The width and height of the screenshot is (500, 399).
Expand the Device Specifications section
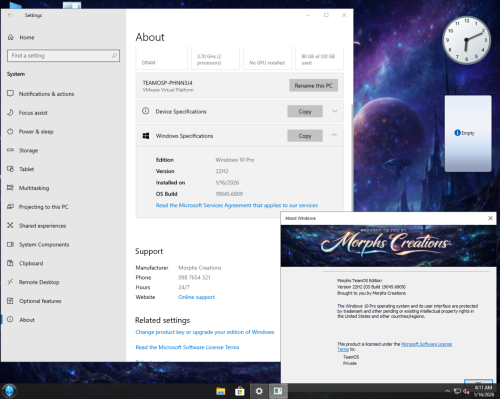click(x=335, y=111)
